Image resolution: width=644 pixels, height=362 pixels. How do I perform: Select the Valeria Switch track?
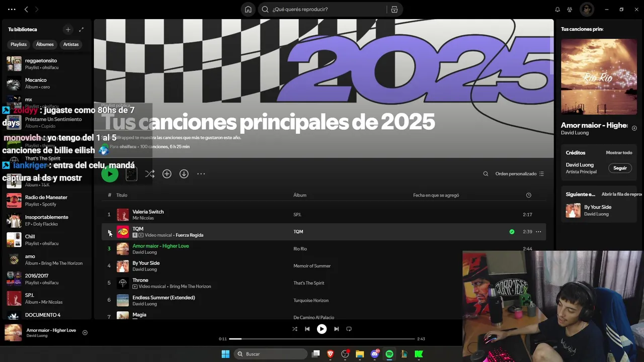click(x=324, y=215)
